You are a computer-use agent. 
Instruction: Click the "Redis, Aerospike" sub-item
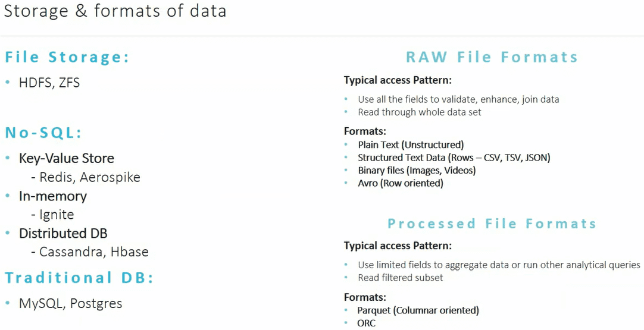pyautogui.click(x=90, y=177)
